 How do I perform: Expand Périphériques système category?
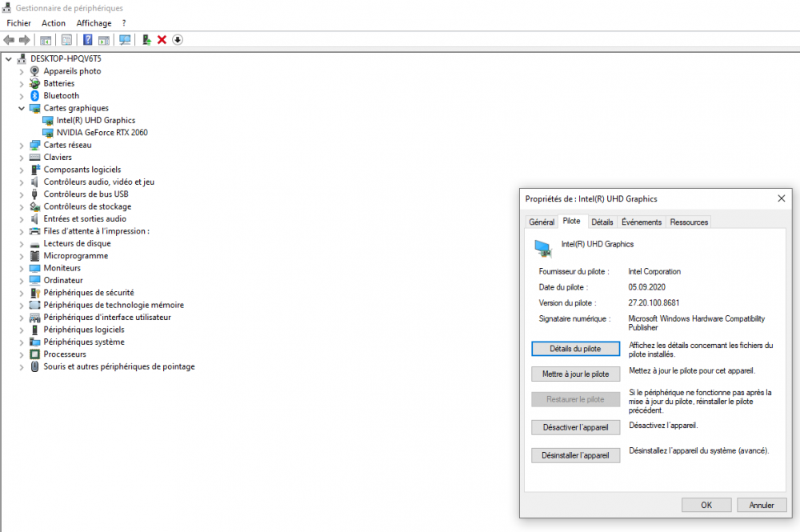[x=22, y=342]
